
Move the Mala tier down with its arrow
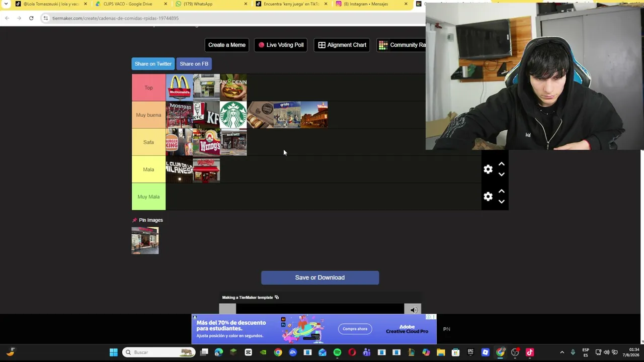pyautogui.click(x=502, y=174)
